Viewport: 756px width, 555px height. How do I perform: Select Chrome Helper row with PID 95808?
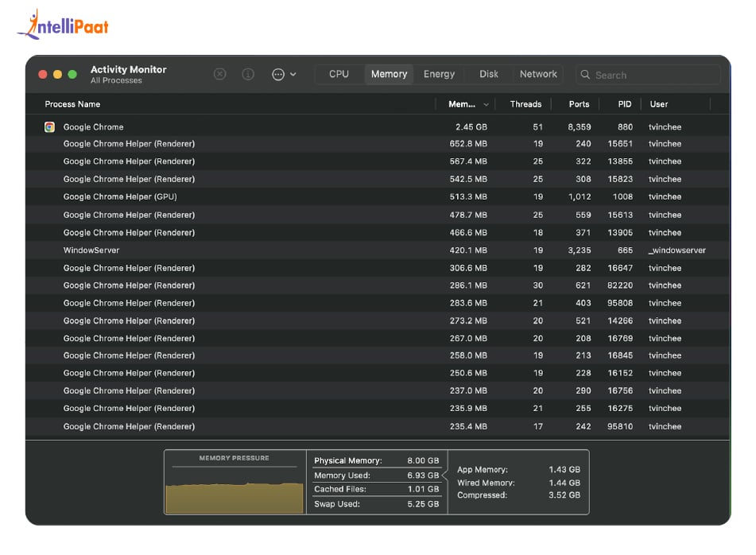click(x=378, y=303)
